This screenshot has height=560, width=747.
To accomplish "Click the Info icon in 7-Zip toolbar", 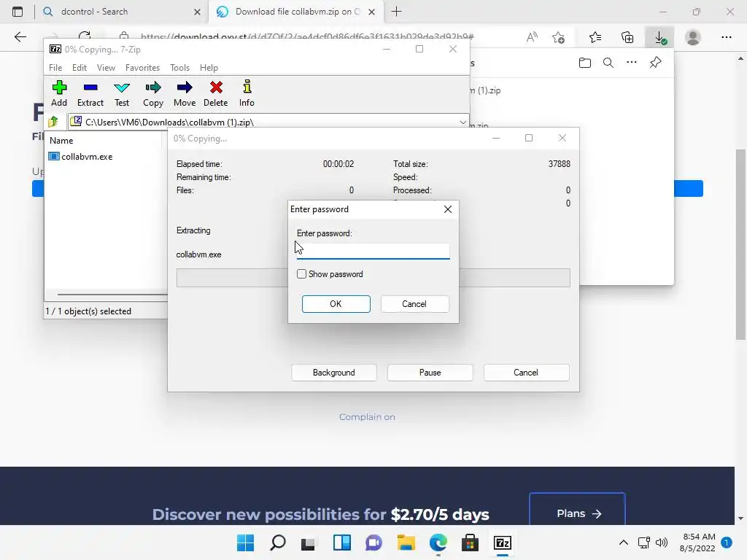I will click(247, 93).
